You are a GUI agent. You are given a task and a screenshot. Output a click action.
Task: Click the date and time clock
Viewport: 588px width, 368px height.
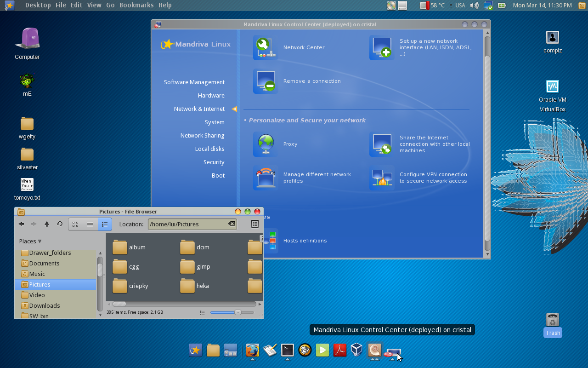point(542,6)
